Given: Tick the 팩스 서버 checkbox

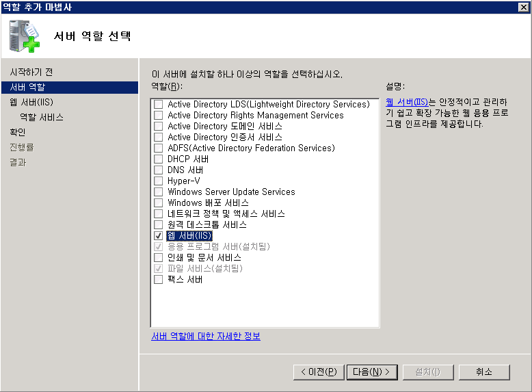Looking at the screenshot, I should tap(158, 279).
